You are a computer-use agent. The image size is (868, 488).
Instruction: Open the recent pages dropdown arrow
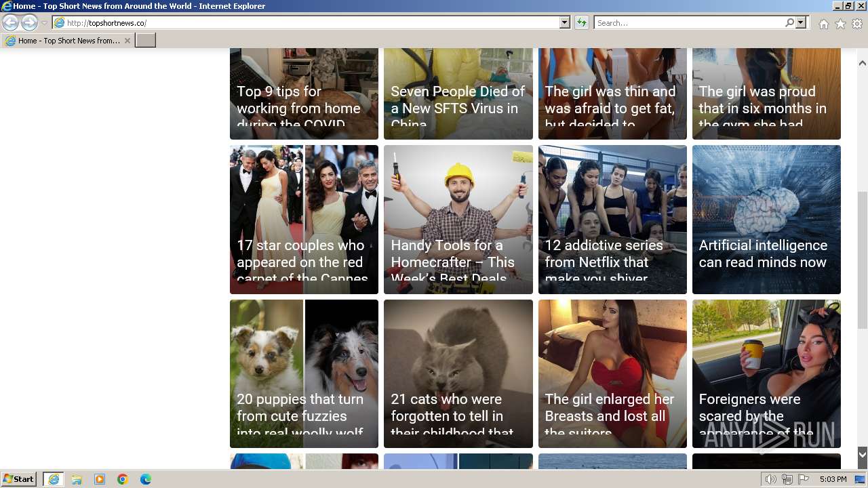coord(44,23)
